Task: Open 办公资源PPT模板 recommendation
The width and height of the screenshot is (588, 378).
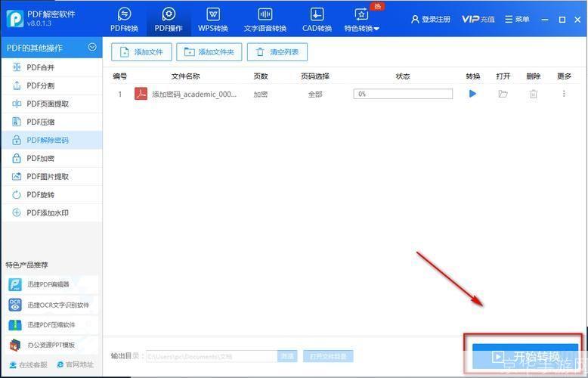Action: [51, 345]
